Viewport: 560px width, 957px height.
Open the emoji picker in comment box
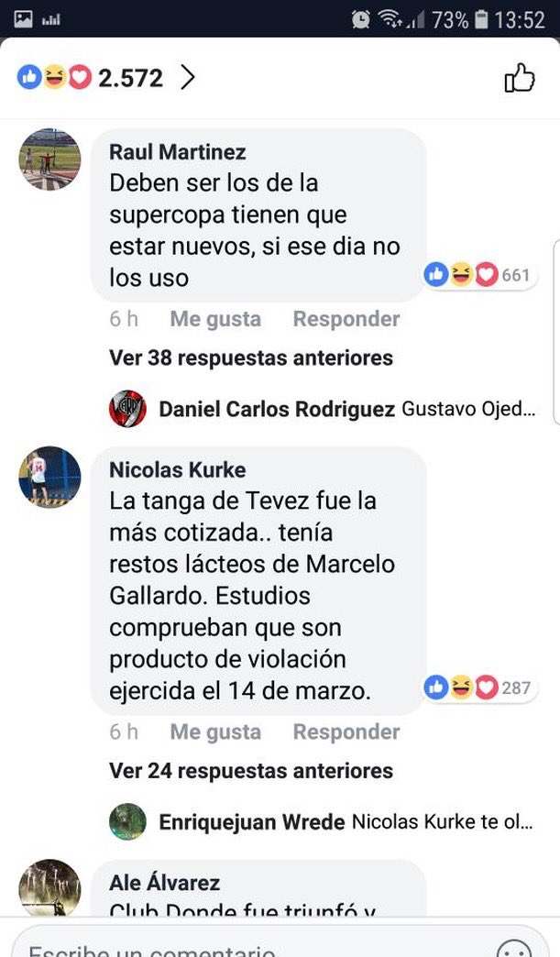click(514, 948)
